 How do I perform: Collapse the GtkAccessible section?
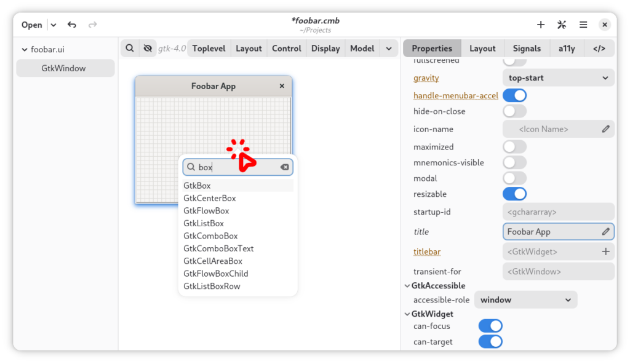click(407, 286)
